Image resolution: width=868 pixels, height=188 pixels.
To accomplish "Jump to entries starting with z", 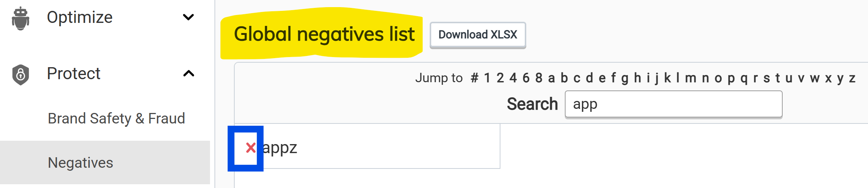I will pyautogui.click(x=852, y=78).
